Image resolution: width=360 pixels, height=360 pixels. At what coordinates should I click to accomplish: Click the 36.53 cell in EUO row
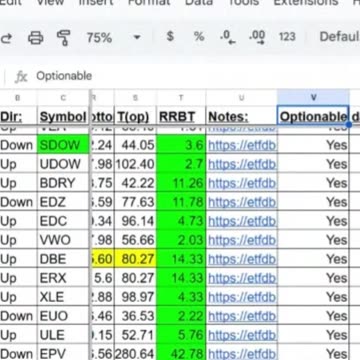(135, 316)
